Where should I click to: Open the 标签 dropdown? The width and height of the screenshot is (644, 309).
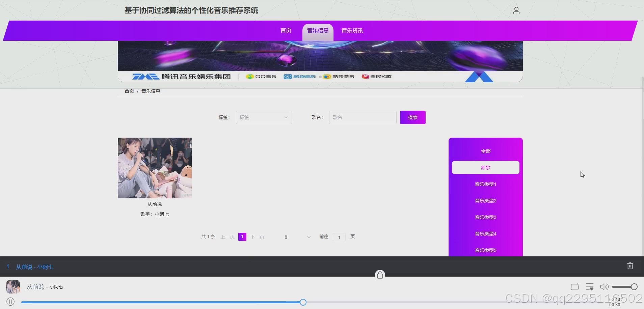tap(264, 117)
